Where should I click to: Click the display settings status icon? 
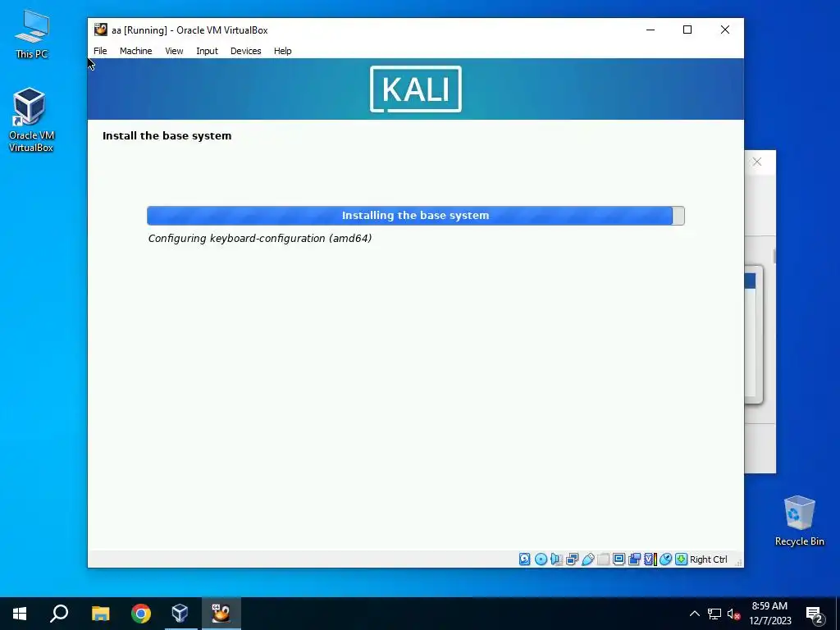619,559
